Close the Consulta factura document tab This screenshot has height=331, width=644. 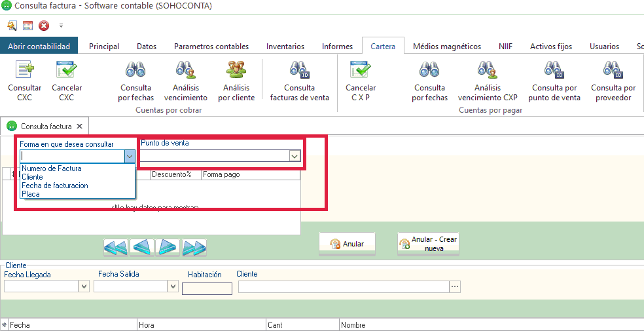coord(79,126)
